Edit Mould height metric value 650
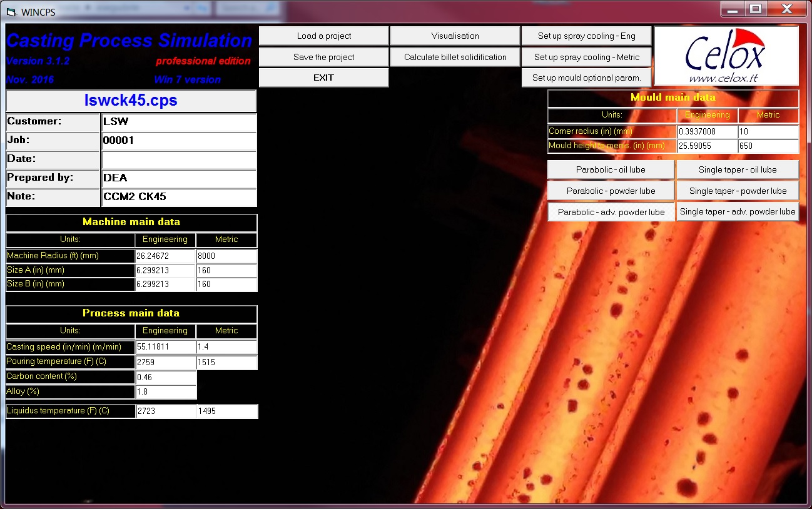This screenshot has width=812, height=509. coord(769,146)
